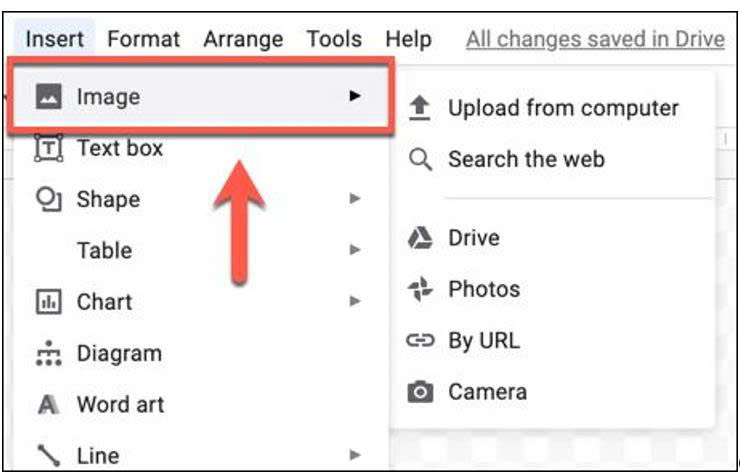Click the Chart icon

tap(48, 302)
